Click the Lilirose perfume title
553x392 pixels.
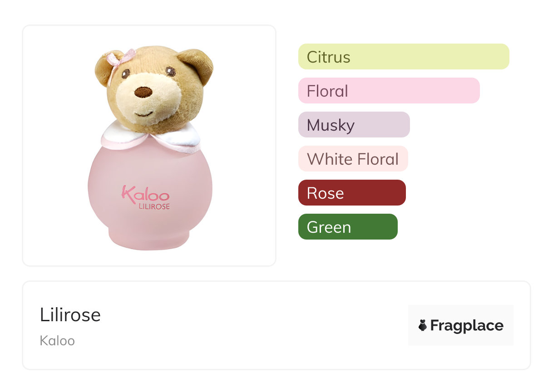pyautogui.click(x=70, y=315)
